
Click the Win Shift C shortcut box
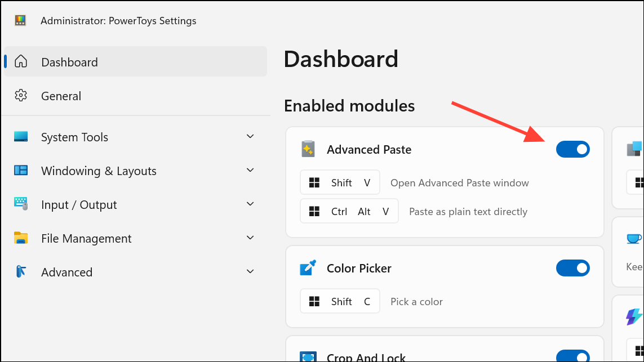(340, 301)
